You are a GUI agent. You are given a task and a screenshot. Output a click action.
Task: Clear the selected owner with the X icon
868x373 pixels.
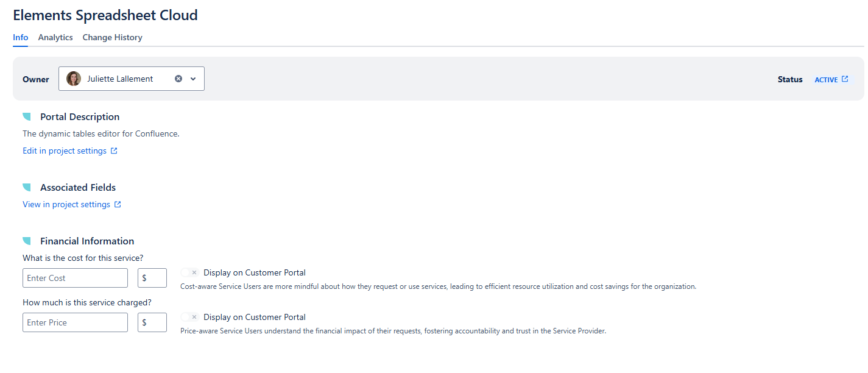click(x=178, y=79)
